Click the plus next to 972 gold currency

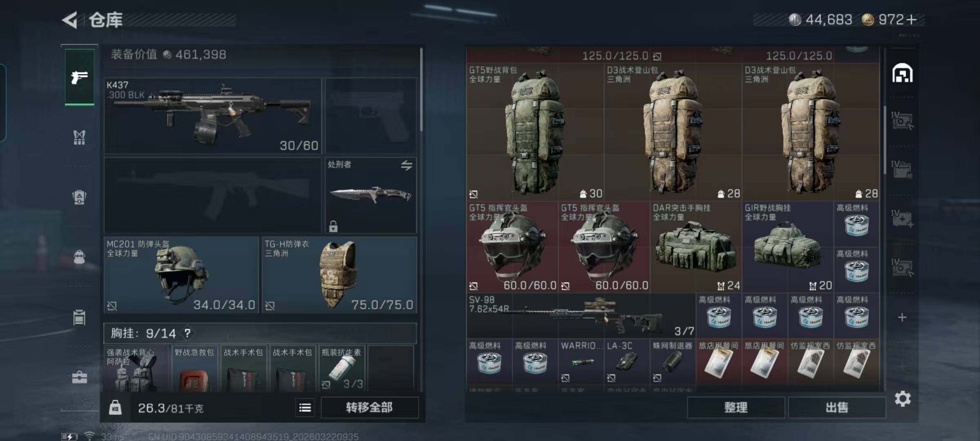(x=911, y=20)
